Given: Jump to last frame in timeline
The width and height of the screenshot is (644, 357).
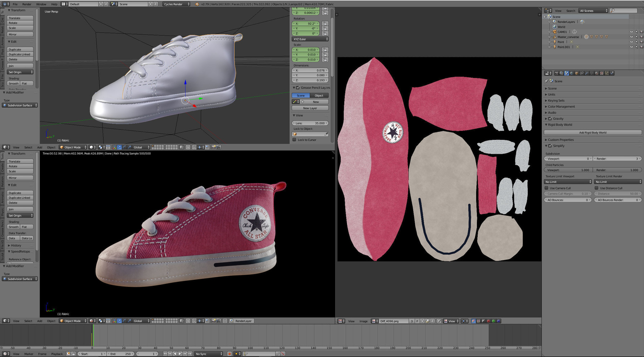Looking at the screenshot, I should pos(190,354).
